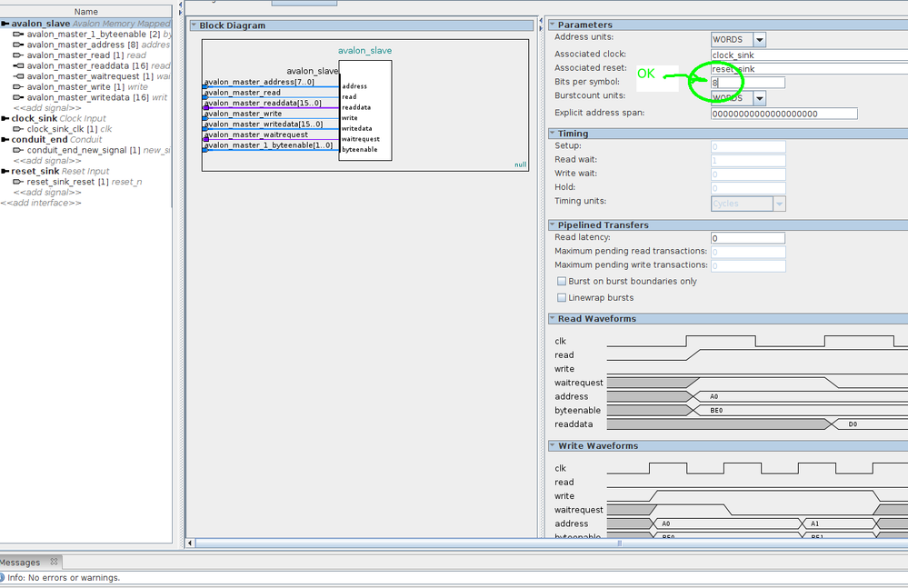Click add interface link at tree bottom
Viewport: 908px width, 588px height.
pos(41,203)
